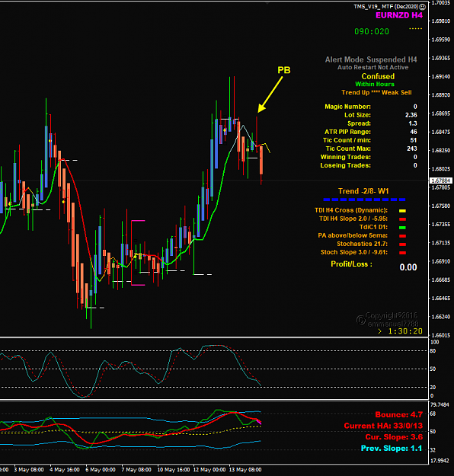This screenshot has width=454, height=476.
Task: Click the Tic Count Max value 243
Action: coord(412,149)
